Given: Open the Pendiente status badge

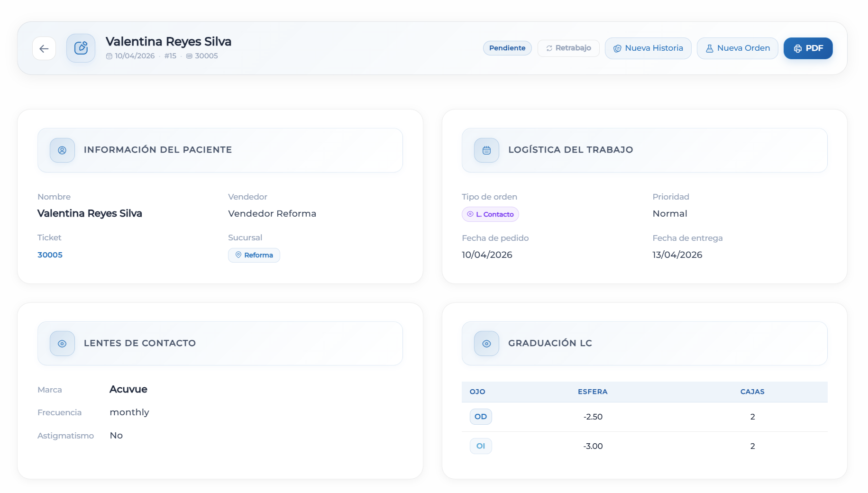Looking at the screenshot, I should click(x=507, y=48).
